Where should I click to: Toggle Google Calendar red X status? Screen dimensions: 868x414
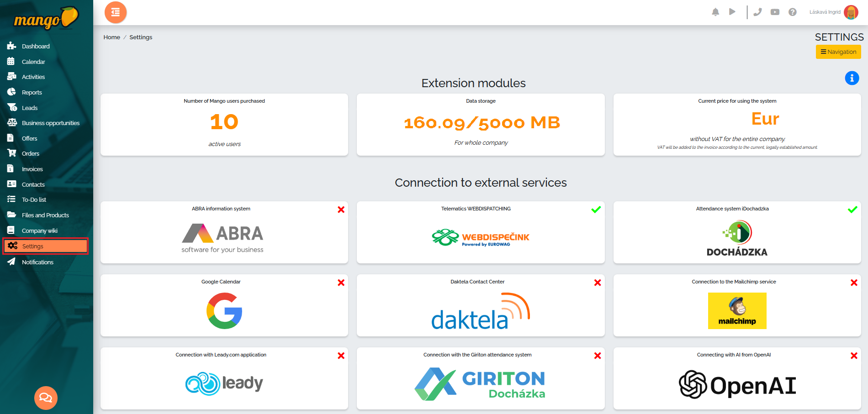[x=341, y=283]
